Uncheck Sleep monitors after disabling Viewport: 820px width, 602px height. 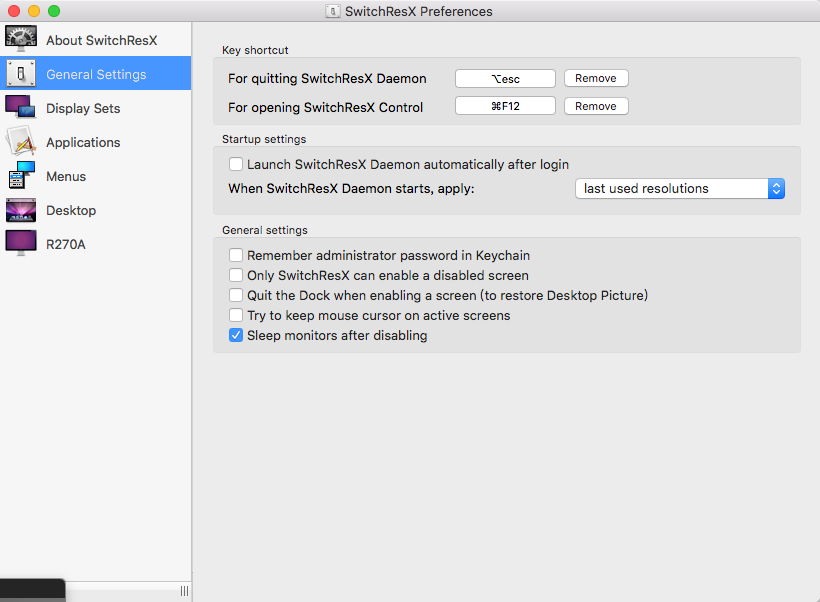click(236, 335)
